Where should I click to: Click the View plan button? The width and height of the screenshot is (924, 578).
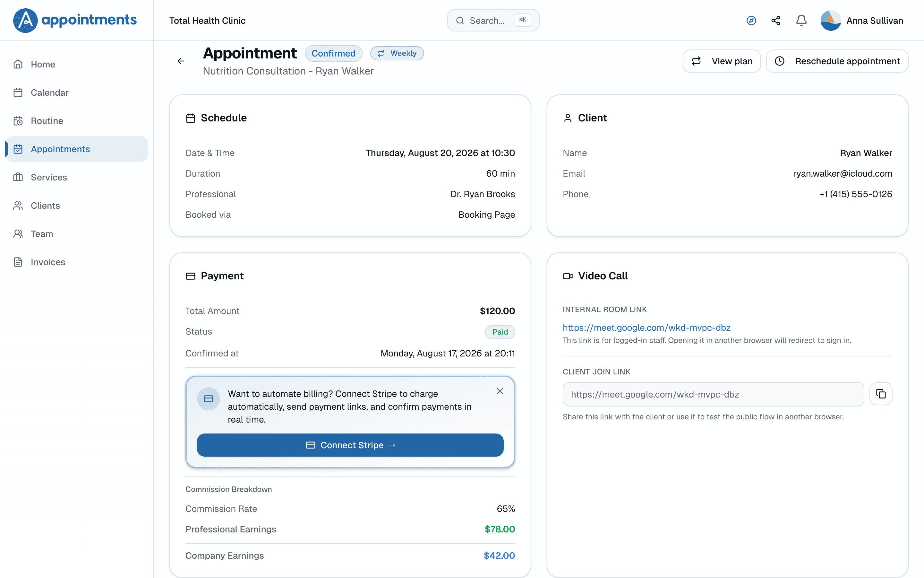(721, 61)
